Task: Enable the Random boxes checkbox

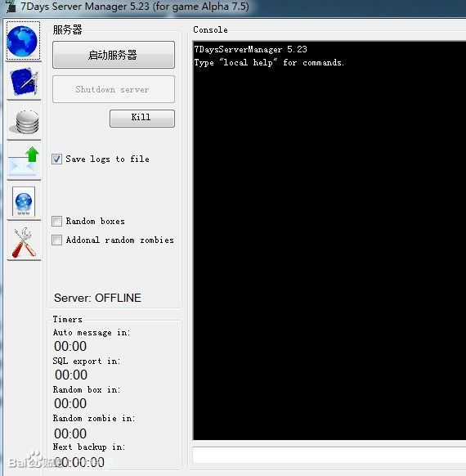Action: click(x=56, y=221)
